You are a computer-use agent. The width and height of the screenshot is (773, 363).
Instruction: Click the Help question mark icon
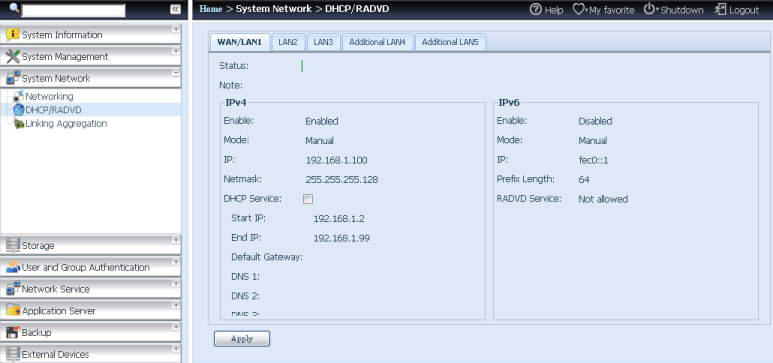(x=535, y=9)
